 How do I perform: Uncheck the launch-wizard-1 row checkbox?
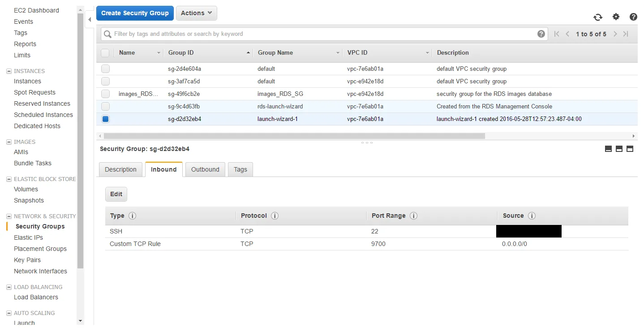point(105,119)
